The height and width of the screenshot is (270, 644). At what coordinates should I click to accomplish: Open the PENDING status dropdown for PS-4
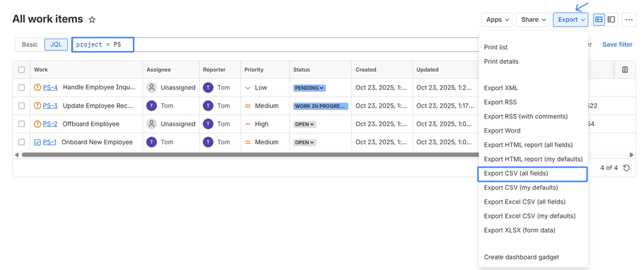pos(309,88)
